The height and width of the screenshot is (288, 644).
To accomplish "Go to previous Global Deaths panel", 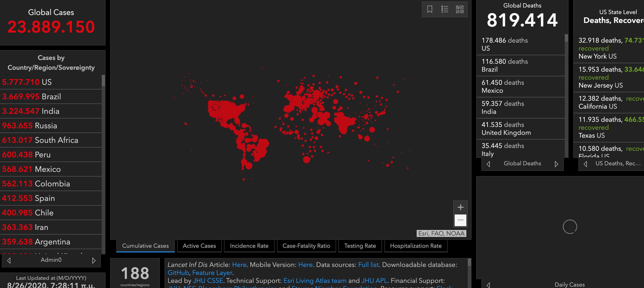I will pos(488,164).
